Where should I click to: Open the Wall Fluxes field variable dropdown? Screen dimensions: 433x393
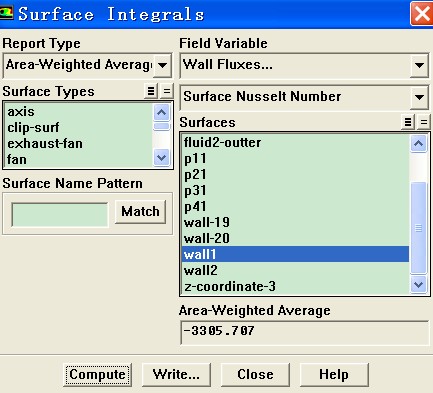(x=419, y=65)
